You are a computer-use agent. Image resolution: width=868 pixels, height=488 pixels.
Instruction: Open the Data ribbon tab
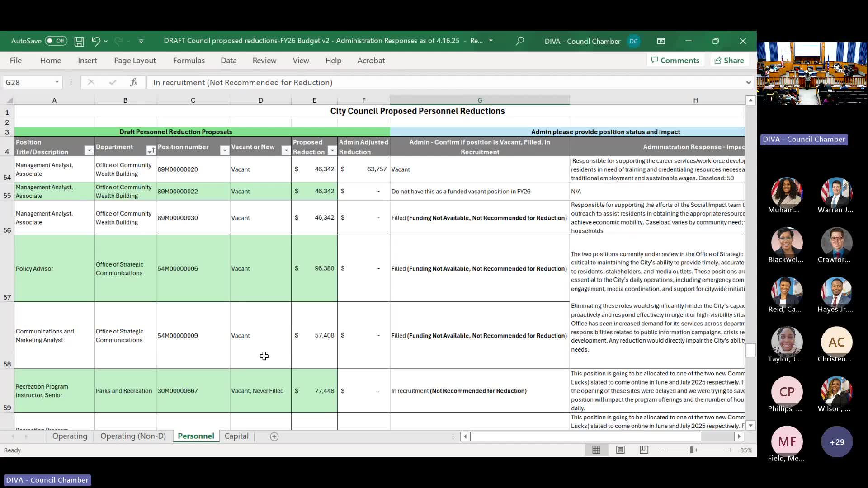point(229,61)
